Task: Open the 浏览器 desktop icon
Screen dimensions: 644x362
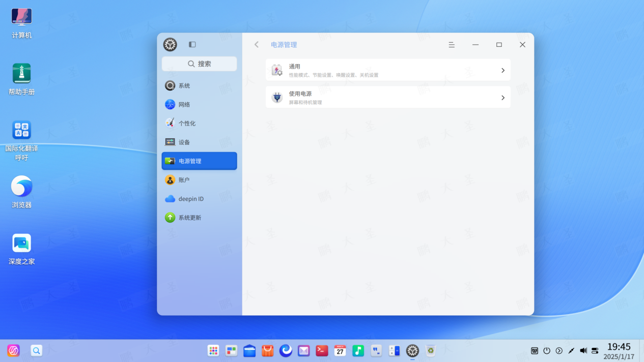Action: [x=21, y=192]
